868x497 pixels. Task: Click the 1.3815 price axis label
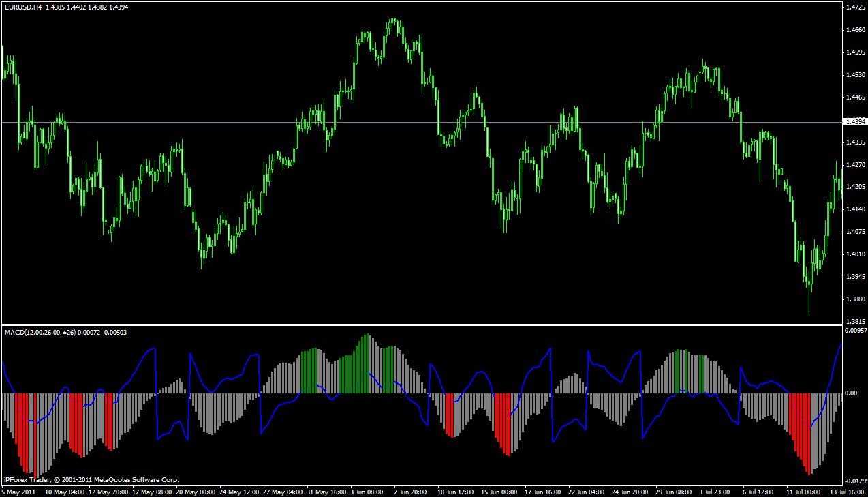[855, 321]
